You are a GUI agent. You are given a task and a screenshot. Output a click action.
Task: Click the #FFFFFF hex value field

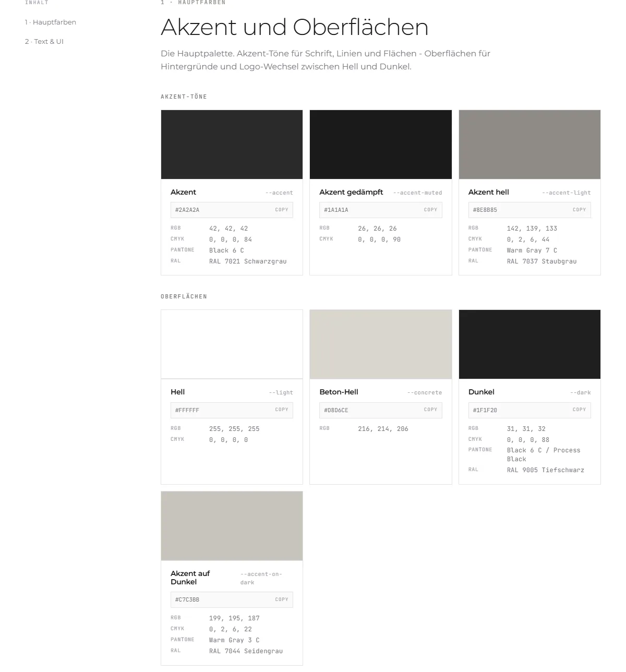232,410
